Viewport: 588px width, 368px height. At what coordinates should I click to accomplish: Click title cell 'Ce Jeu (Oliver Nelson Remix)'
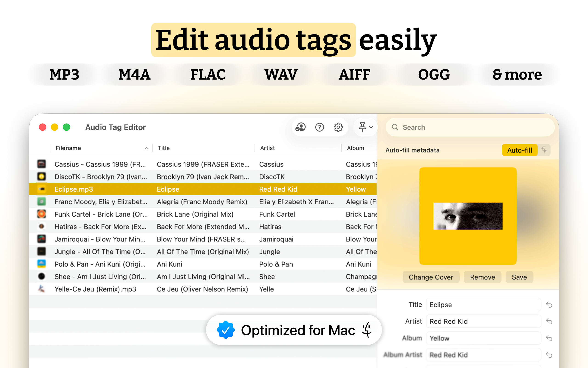(x=202, y=289)
